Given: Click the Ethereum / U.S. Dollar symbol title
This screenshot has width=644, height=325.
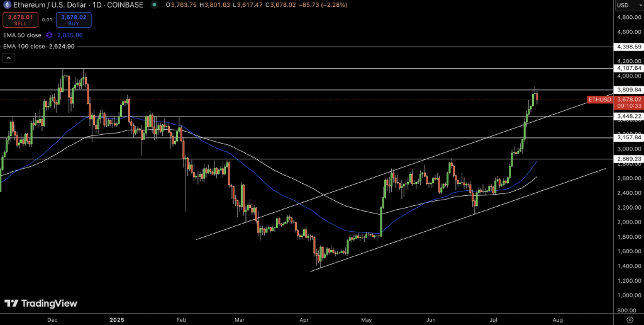Looking at the screenshot, I should (x=77, y=5).
